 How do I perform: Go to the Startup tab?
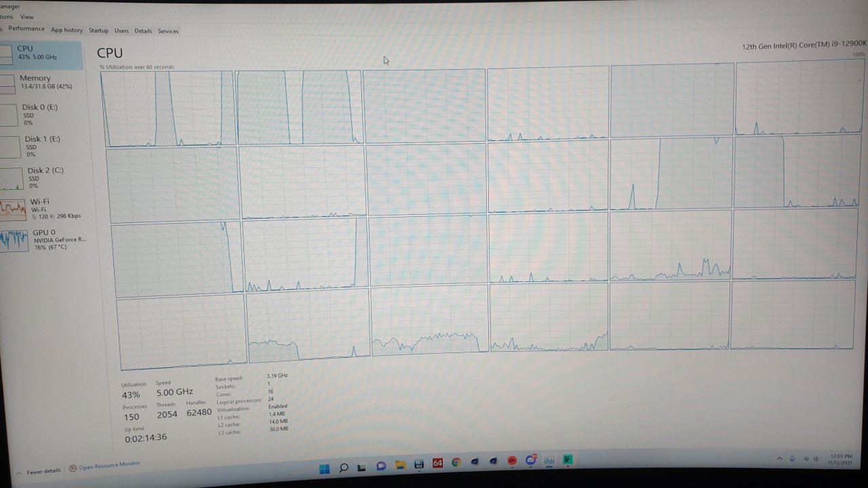coord(98,30)
